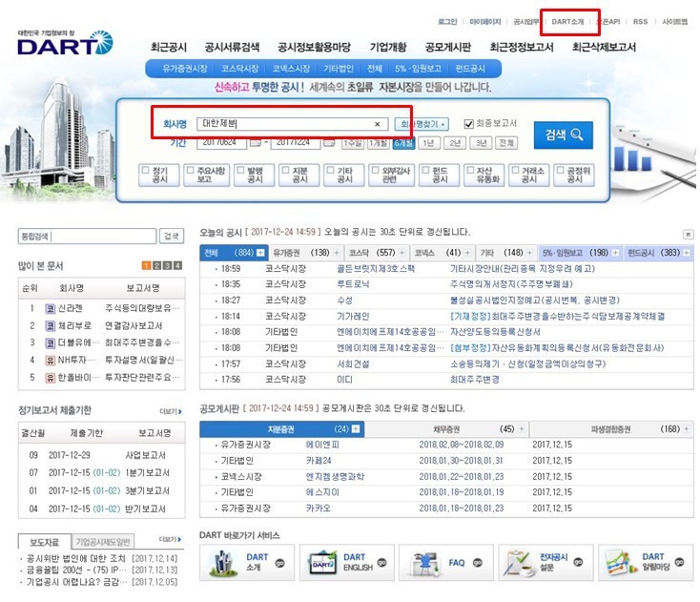The height and width of the screenshot is (602, 700).
Task: Select the 1년 period button
Action: tap(429, 143)
